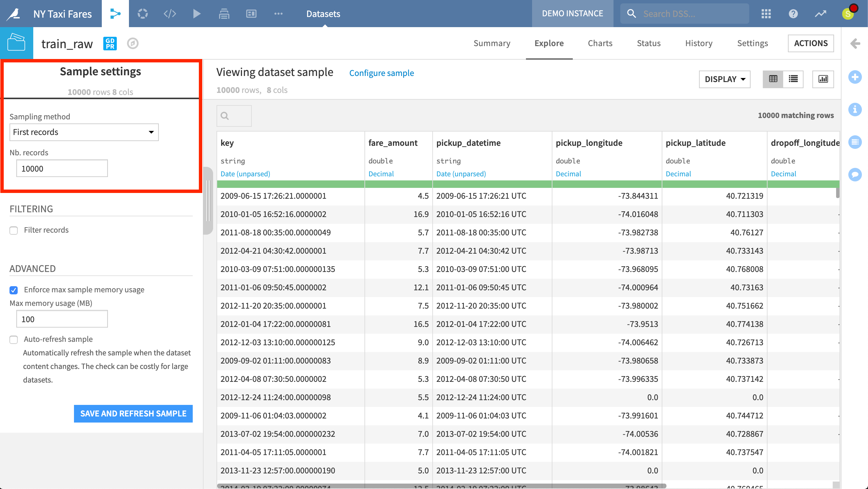Open the code notebooks icon
868x489 pixels.
coord(170,14)
